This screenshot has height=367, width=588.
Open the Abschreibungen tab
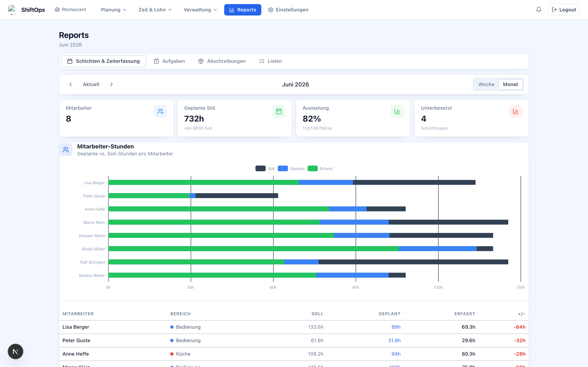[222, 61]
